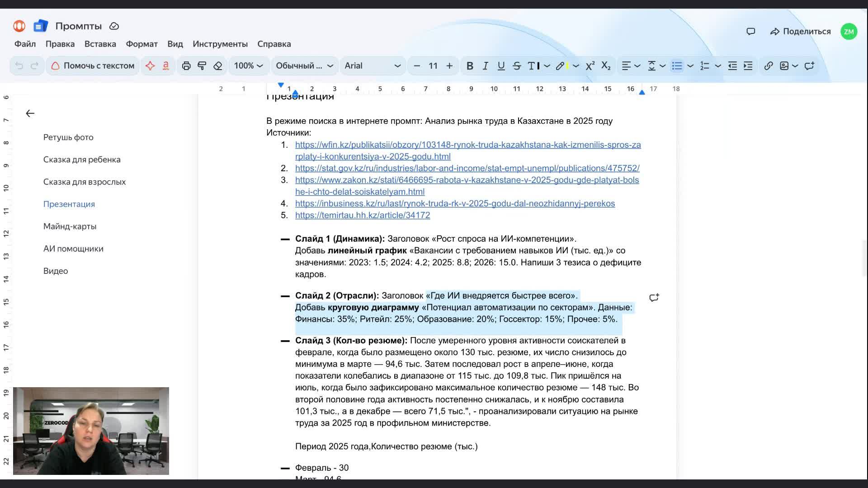Click the print icon

(x=186, y=66)
